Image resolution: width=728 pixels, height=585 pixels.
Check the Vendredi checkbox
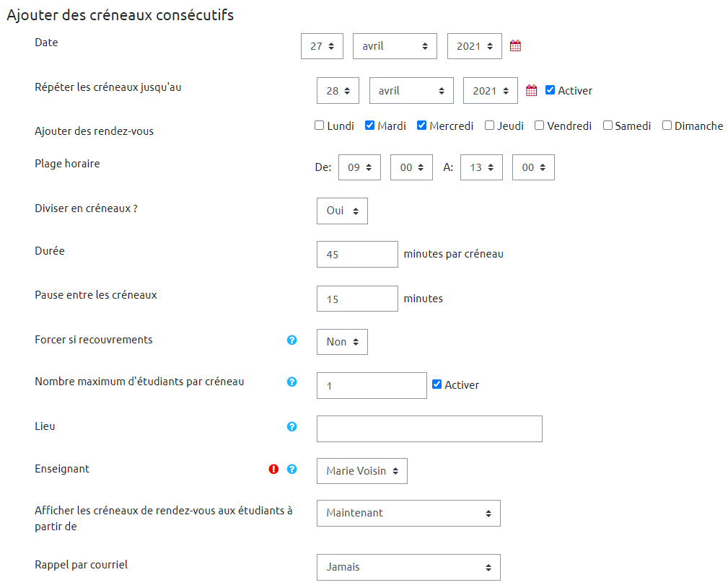[539, 126]
